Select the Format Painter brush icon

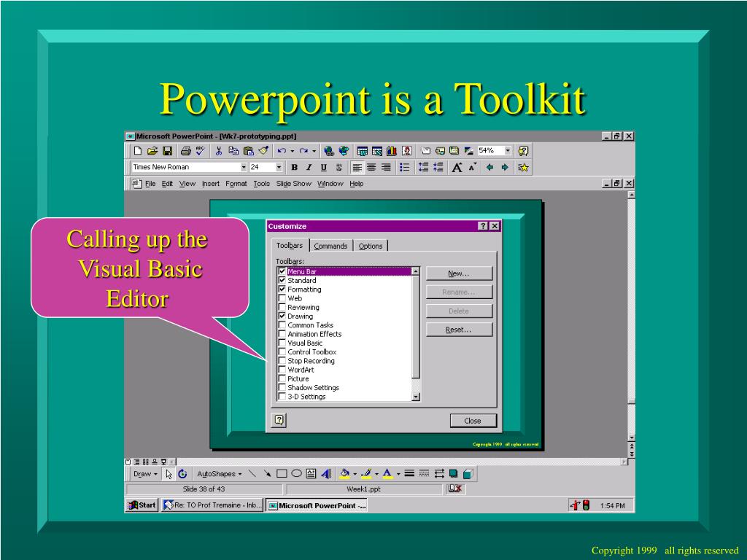pyautogui.click(x=263, y=151)
